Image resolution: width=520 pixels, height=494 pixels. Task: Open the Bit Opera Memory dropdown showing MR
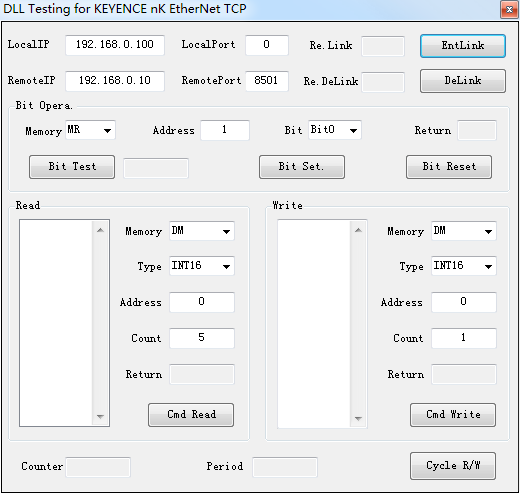90,130
